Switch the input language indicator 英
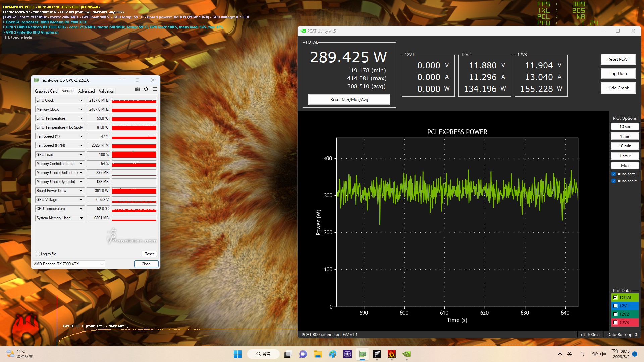644x362 pixels. (569, 354)
